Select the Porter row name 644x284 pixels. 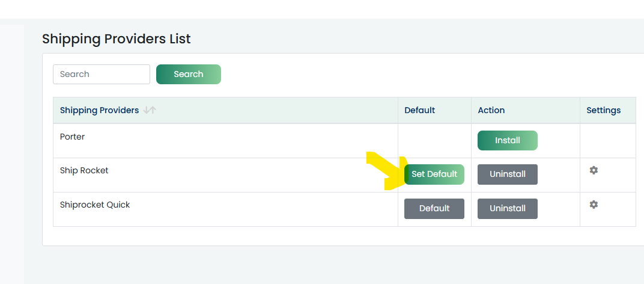click(x=72, y=137)
